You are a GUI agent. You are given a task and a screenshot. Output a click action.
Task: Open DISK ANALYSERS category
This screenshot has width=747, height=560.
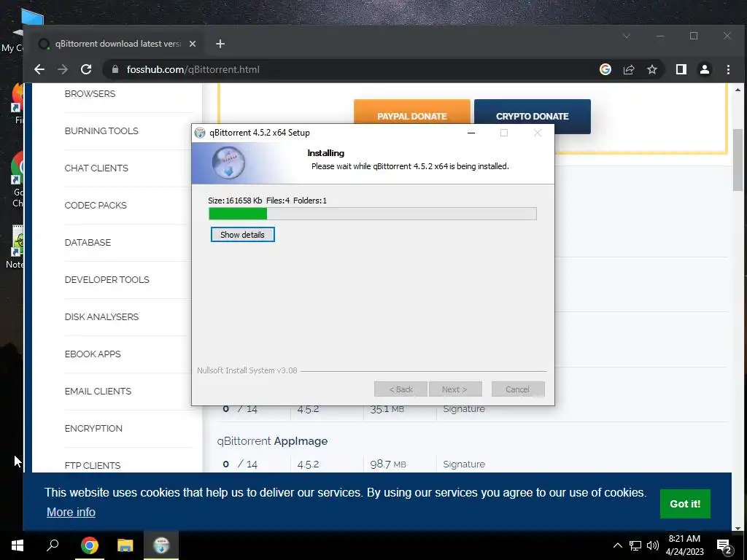click(101, 316)
